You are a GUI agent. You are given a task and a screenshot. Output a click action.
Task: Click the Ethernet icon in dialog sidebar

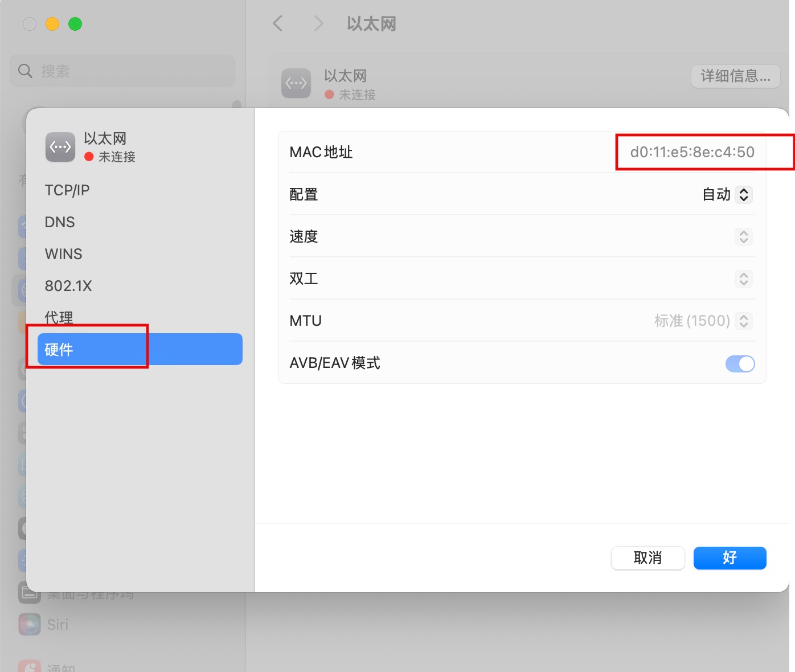click(60, 147)
